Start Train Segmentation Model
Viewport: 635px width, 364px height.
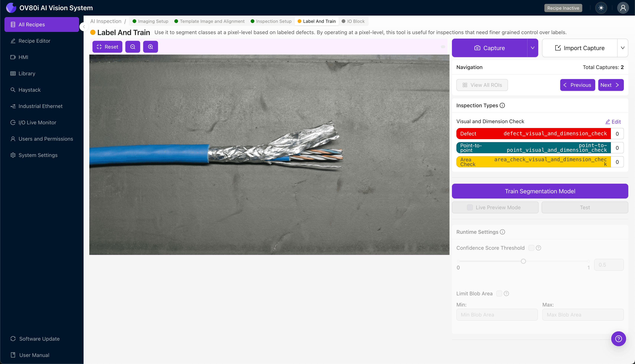click(540, 191)
